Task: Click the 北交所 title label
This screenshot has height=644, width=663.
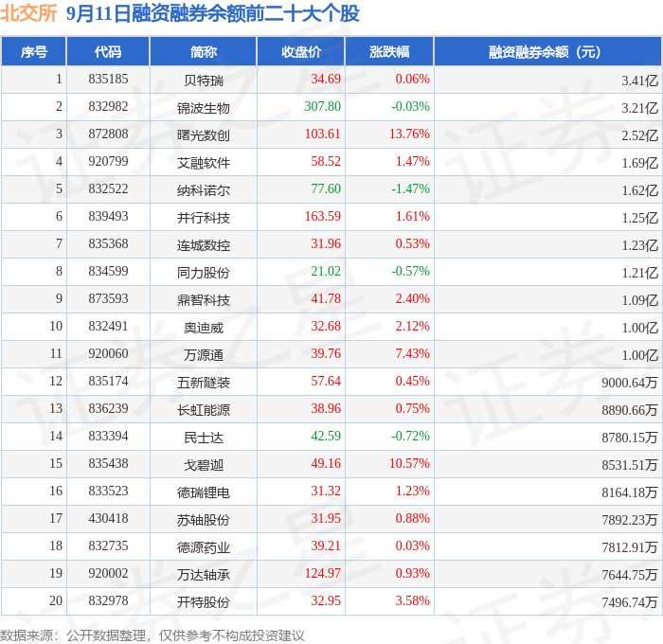Action: click(28, 13)
